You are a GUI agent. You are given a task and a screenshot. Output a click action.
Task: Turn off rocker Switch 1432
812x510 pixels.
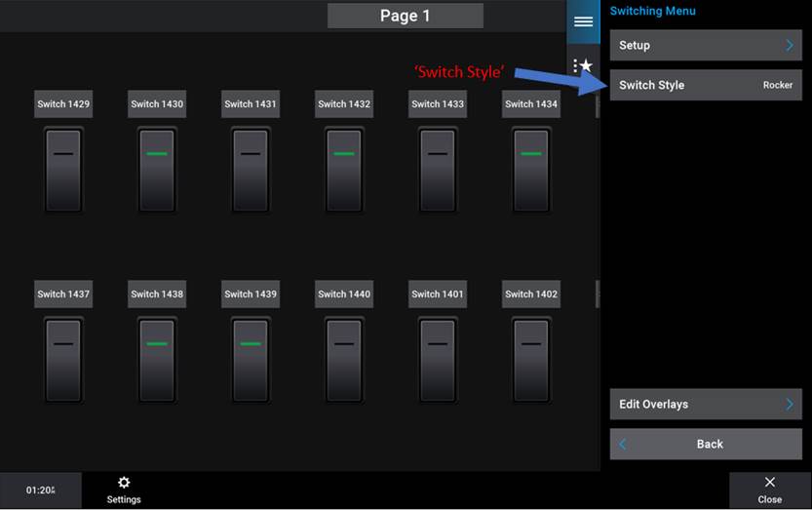[x=344, y=171]
